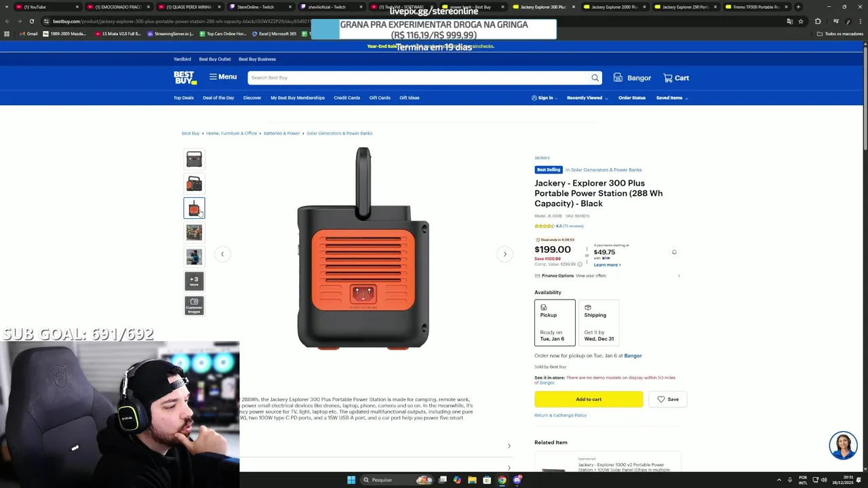
Task: Open File Explorer from taskbar
Action: [472, 480]
